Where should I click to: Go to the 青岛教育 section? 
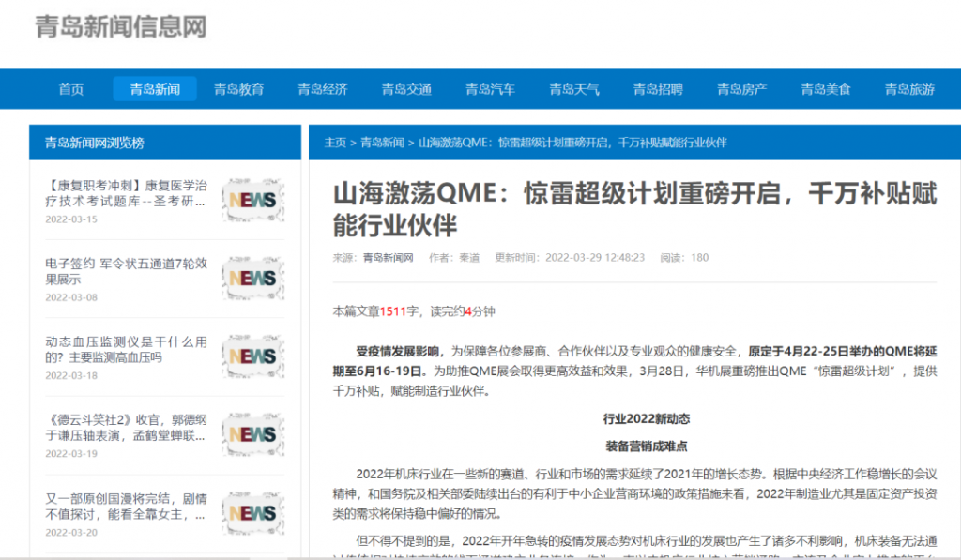[239, 89]
